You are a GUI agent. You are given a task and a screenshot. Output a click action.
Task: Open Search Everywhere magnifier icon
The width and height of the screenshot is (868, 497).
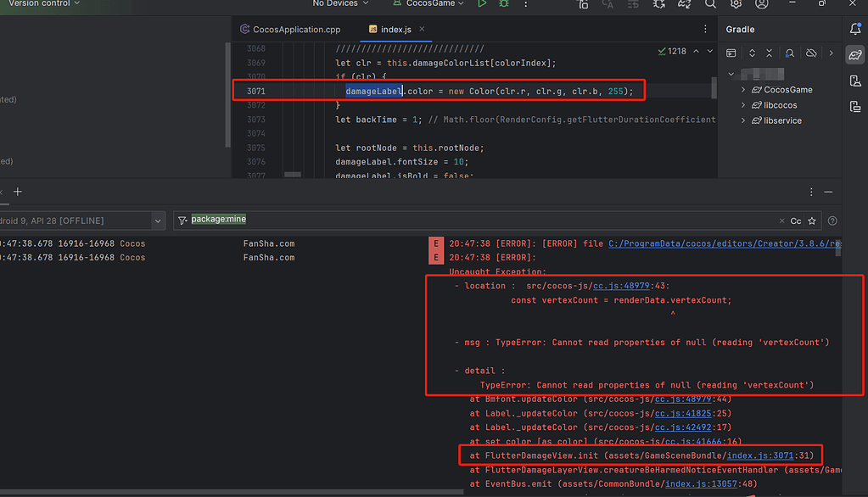coord(708,5)
